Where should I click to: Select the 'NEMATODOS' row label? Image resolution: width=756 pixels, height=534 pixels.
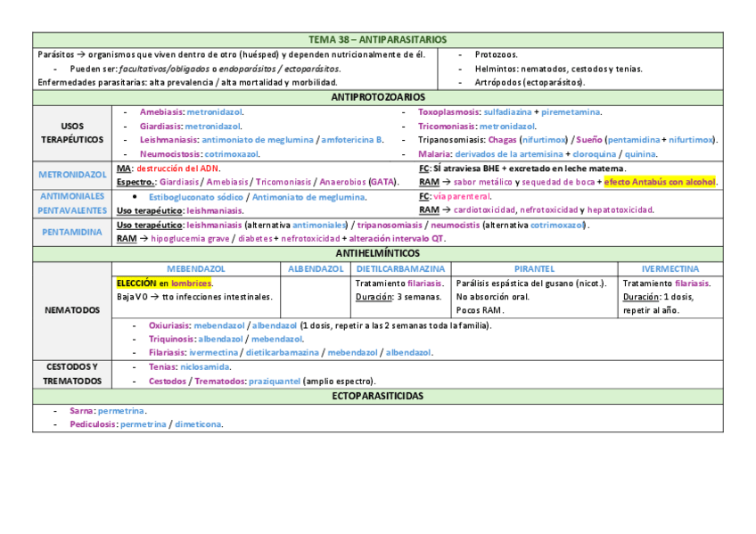(x=72, y=310)
